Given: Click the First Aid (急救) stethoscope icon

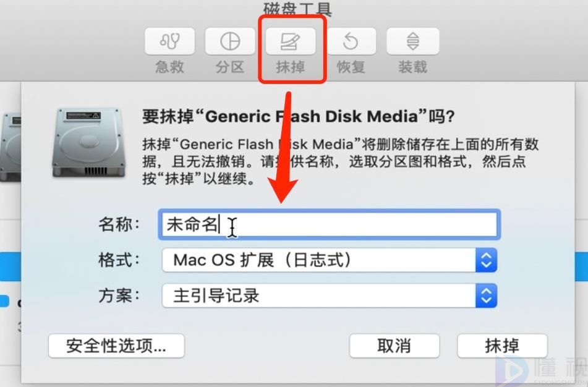Looking at the screenshot, I should pos(170,41).
